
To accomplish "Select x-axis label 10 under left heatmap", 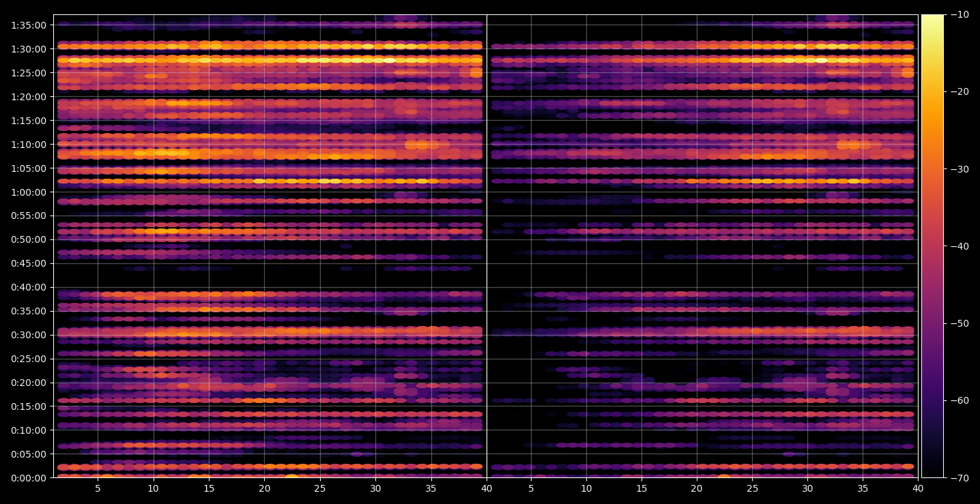I will [x=153, y=489].
